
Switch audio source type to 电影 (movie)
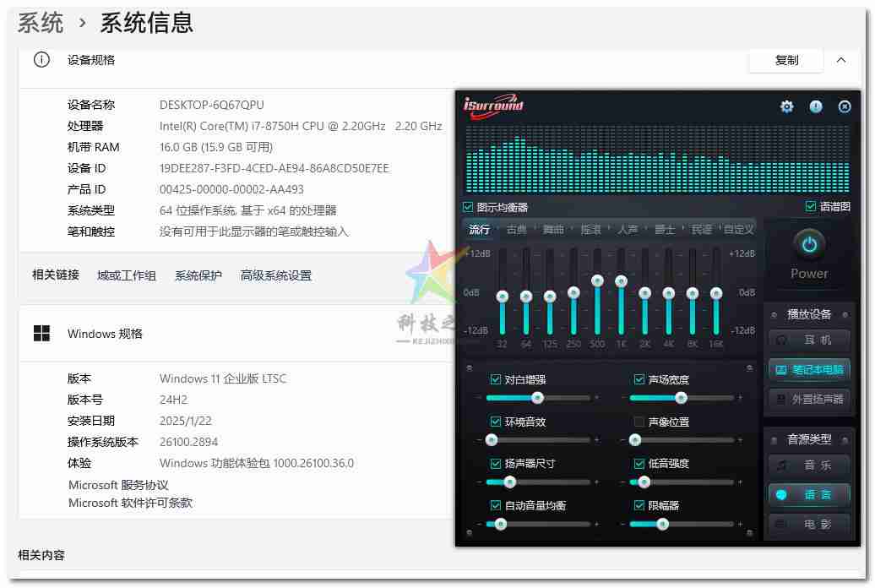click(x=808, y=525)
